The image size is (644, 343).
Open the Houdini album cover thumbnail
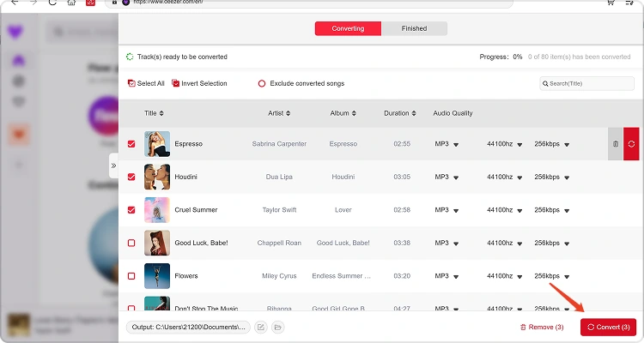tap(157, 177)
